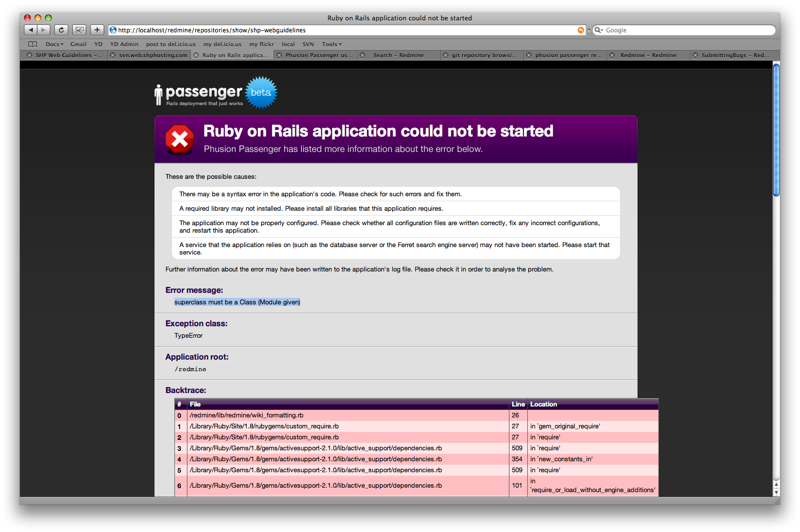Image resolution: width=800 pixels, height=532 pixels.
Task: Switch to the git repository browsi... tab
Action: [484, 55]
